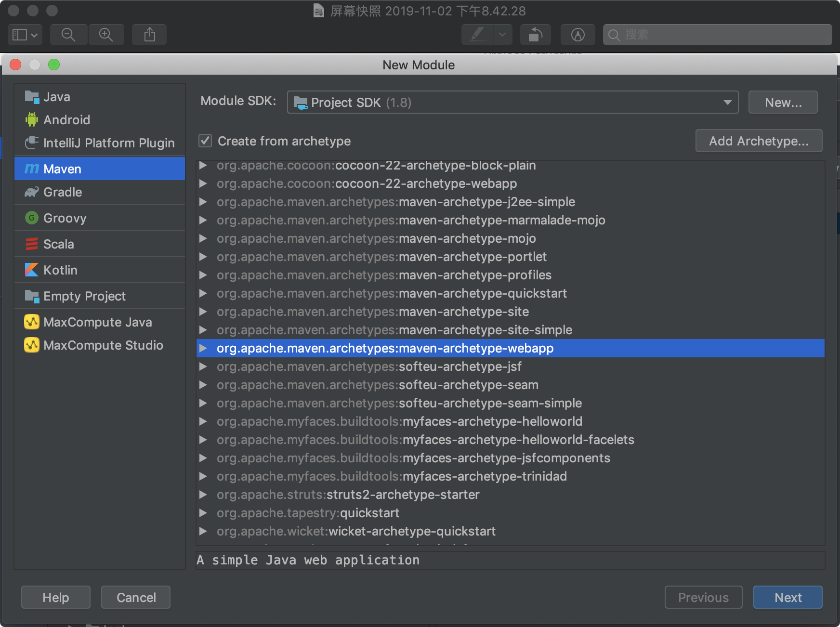Select wicket-archetype-quickstart archetype
The width and height of the screenshot is (840, 627).
click(x=511, y=531)
